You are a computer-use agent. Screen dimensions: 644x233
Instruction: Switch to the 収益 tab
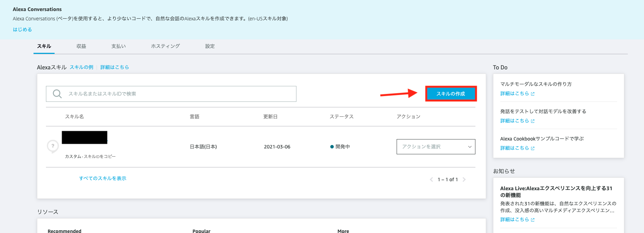point(81,46)
